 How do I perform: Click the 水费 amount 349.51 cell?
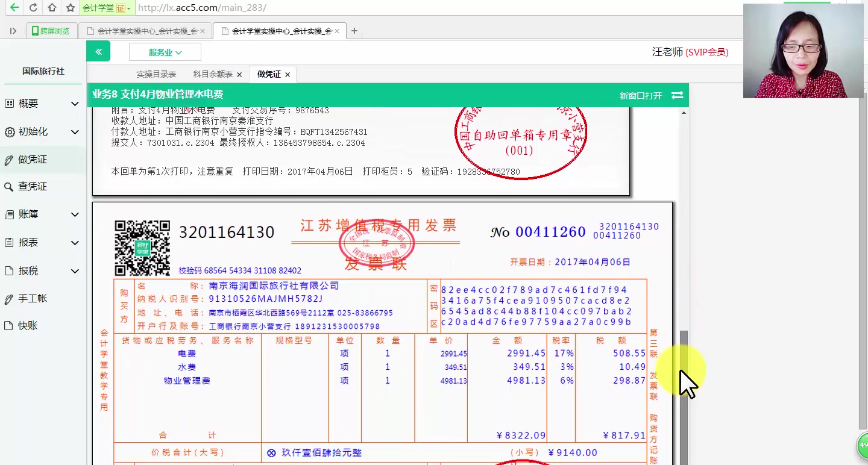(x=529, y=367)
